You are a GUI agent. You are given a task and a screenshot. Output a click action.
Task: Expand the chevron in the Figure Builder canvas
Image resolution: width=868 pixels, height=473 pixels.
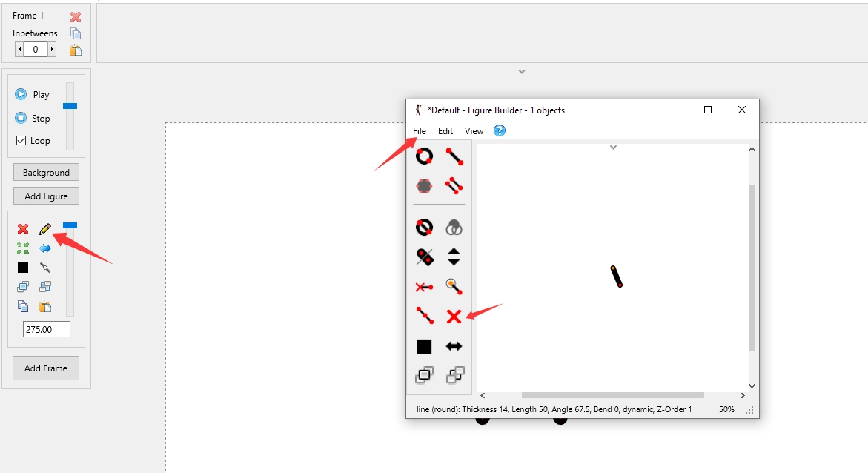pyautogui.click(x=613, y=147)
